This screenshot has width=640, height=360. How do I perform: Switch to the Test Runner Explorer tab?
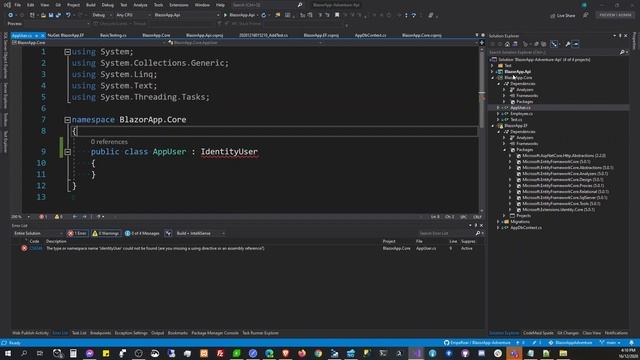coord(260,333)
